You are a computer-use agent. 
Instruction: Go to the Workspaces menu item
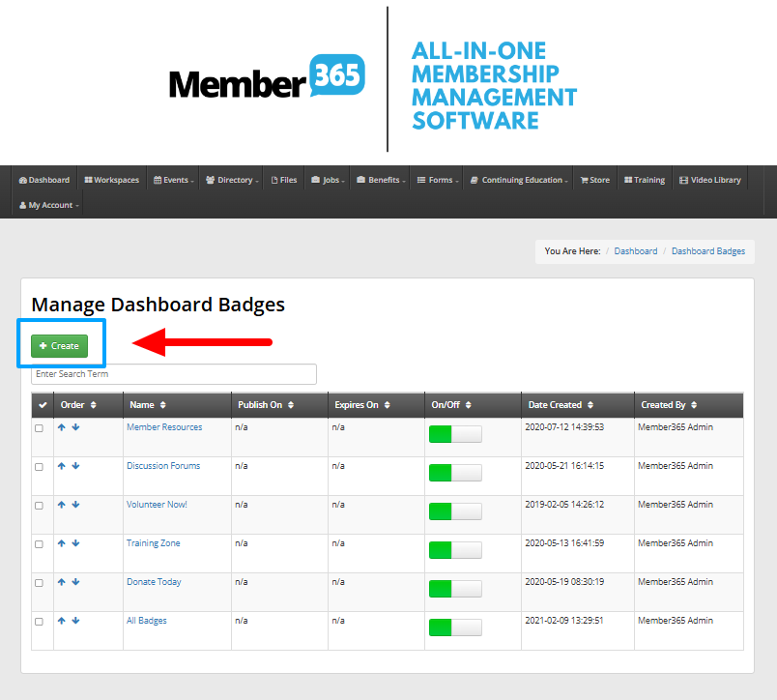(111, 180)
